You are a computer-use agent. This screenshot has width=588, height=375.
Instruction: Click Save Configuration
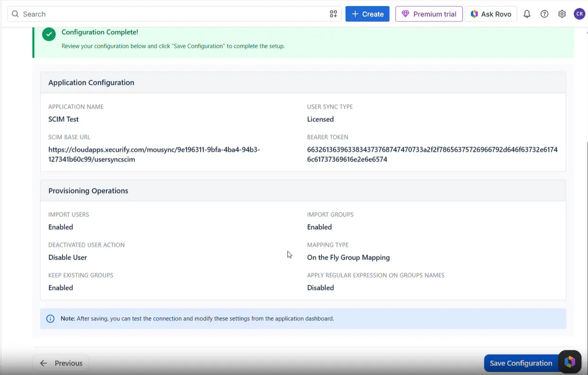tap(521, 363)
